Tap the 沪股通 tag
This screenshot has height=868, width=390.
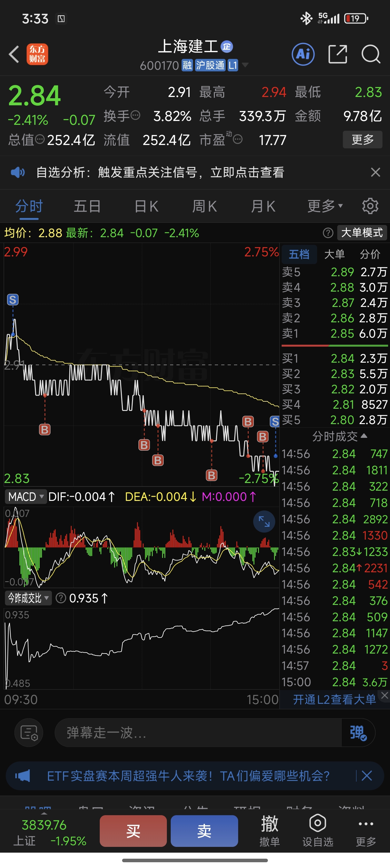point(210,65)
